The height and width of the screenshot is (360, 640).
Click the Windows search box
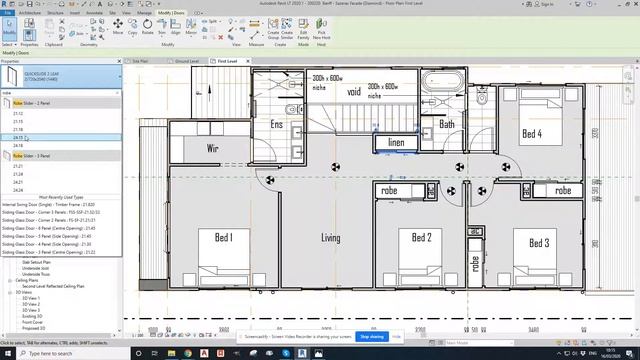tap(73, 353)
